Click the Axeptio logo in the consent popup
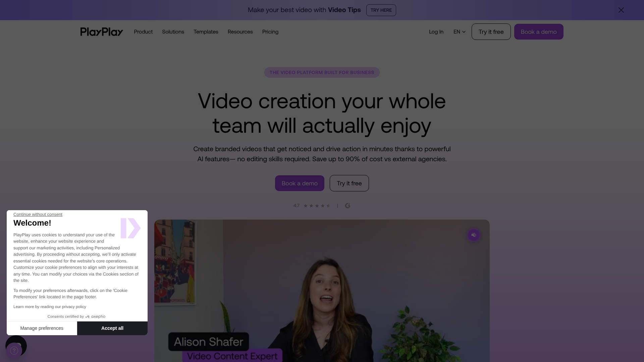 click(x=96, y=316)
